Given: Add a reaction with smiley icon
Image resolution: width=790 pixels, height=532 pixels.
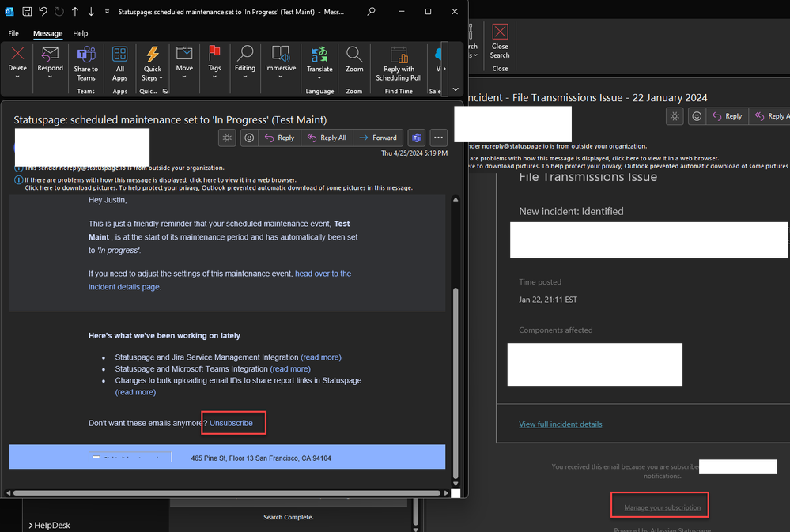Looking at the screenshot, I should (x=249, y=138).
